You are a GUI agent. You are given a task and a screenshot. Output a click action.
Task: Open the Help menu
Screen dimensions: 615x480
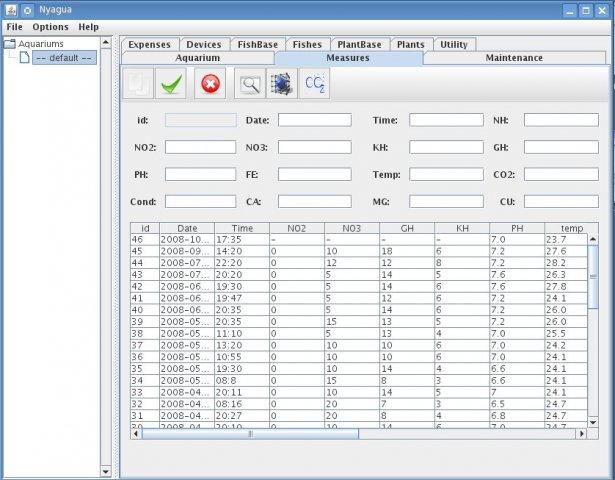click(88, 26)
